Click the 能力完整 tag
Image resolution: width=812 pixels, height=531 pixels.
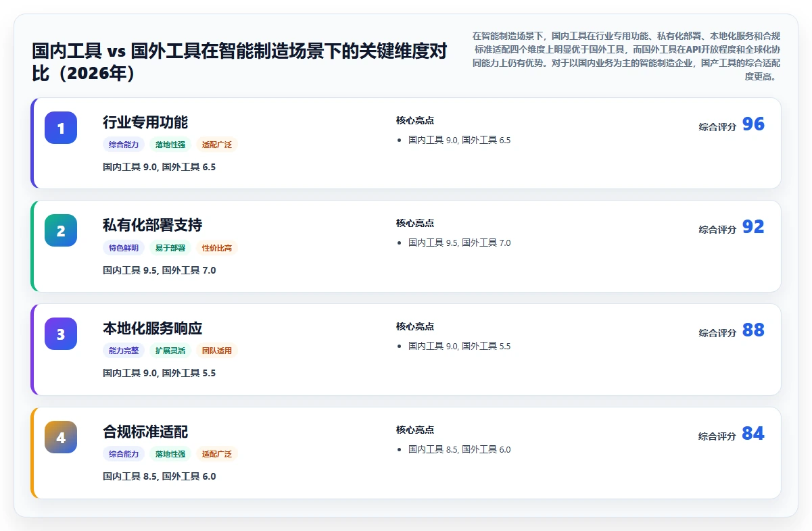[x=124, y=351]
